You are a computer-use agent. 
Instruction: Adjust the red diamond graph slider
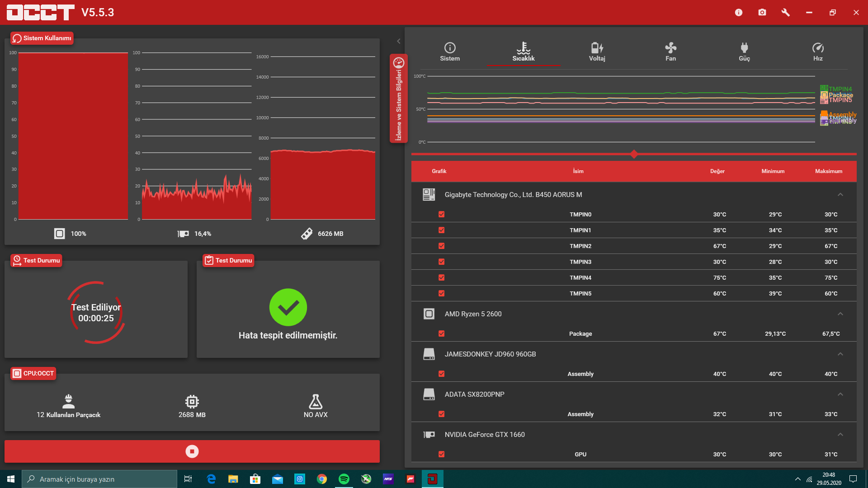tap(634, 154)
